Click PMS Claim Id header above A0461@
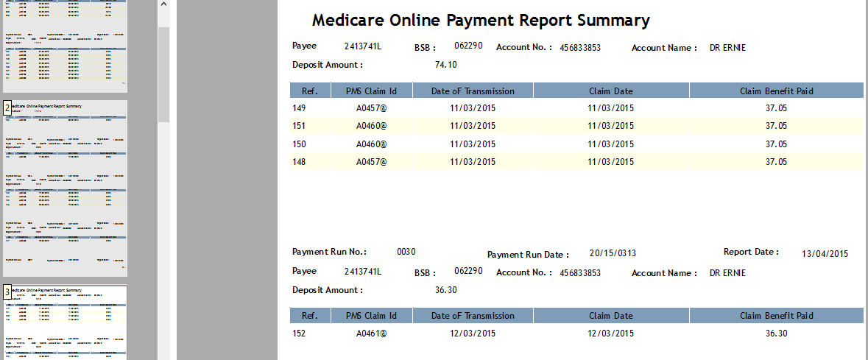 [372, 316]
